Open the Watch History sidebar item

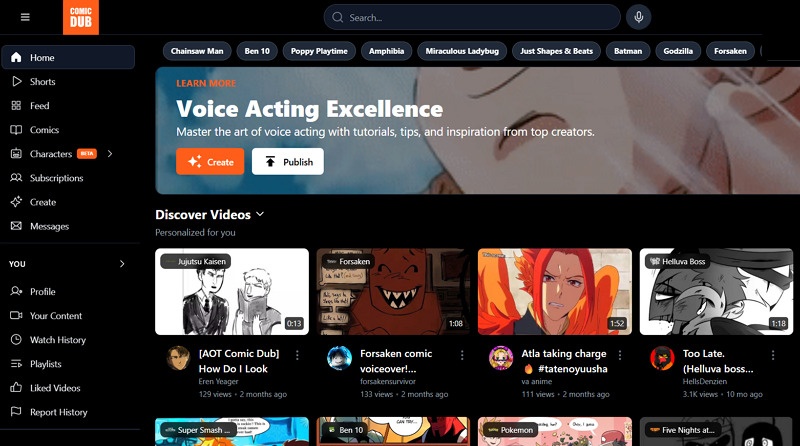point(68,339)
